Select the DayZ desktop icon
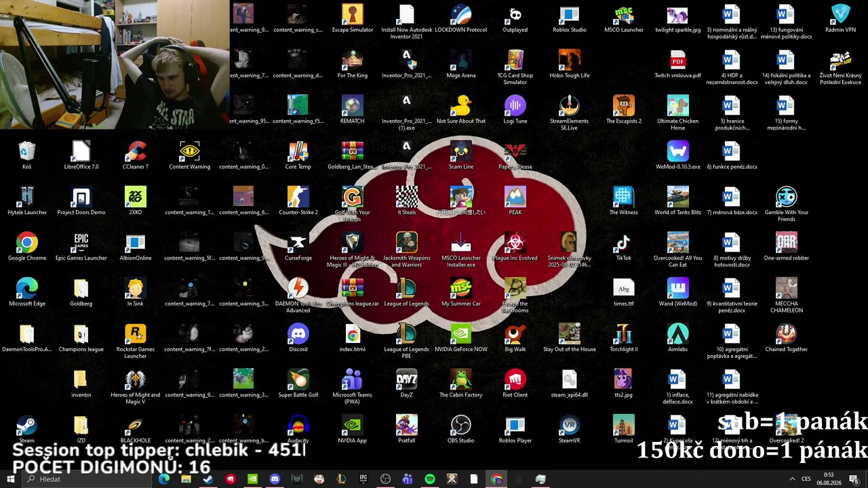Screen dimensions: 868x488 click(406, 379)
